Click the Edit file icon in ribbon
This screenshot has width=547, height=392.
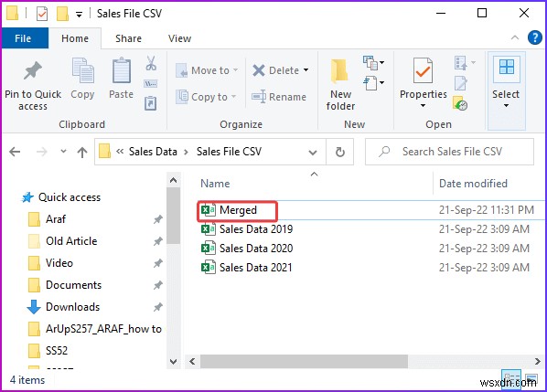tap(460, 83)
